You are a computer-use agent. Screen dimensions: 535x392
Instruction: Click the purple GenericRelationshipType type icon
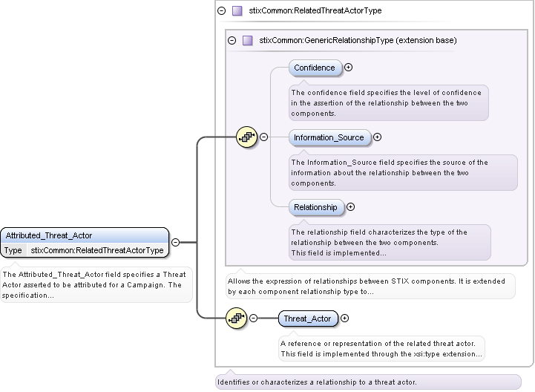(247, 40)
